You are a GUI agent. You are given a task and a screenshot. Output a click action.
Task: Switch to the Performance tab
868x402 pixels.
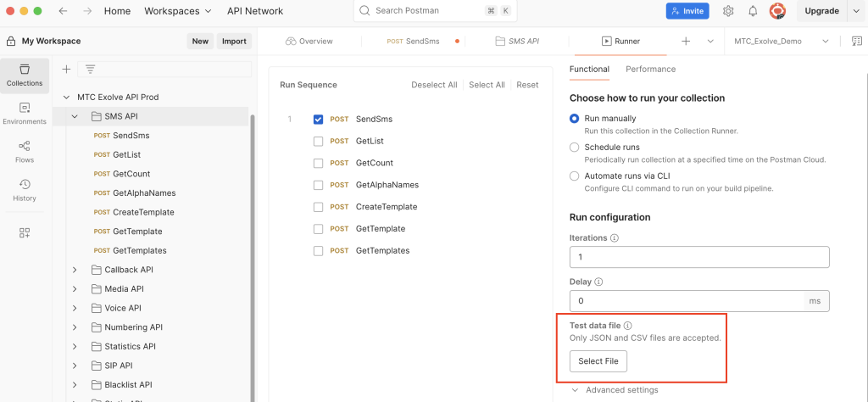click(x=650, y=70)
